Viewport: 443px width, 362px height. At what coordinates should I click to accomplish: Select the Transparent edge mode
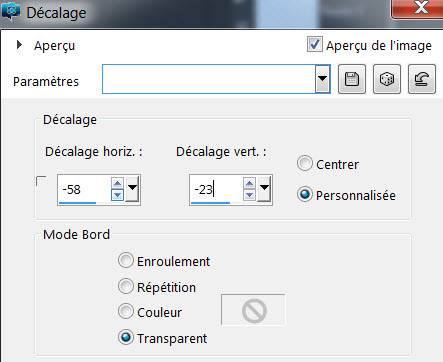pos(126,337)
